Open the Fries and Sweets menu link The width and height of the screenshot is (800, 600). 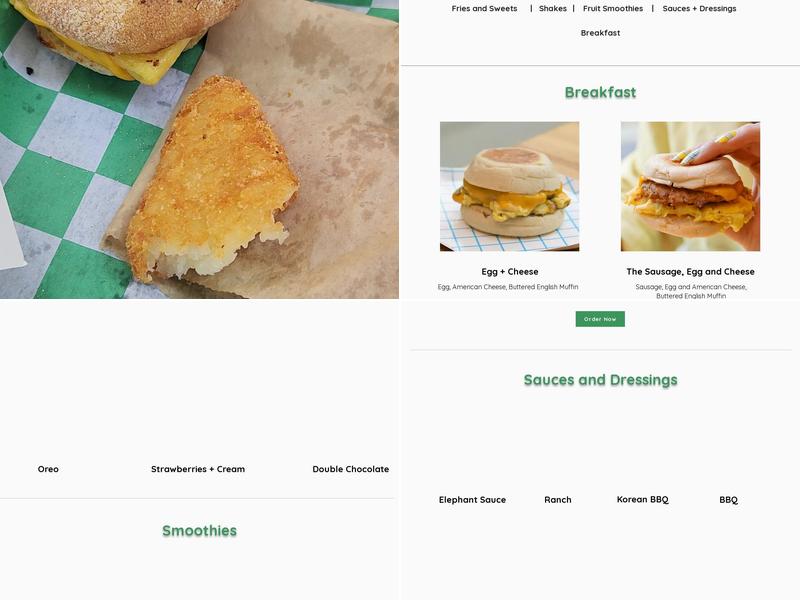click(x=484, y=9)
